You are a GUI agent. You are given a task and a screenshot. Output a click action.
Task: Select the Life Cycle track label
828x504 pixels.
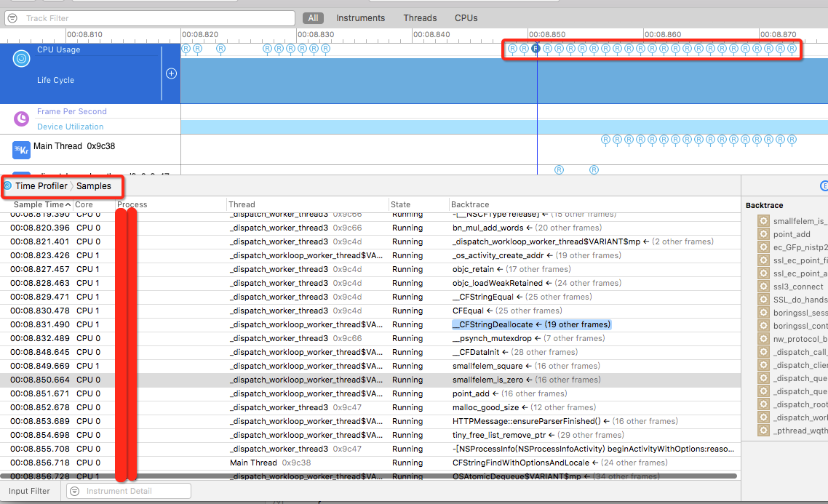coord(55,80)
